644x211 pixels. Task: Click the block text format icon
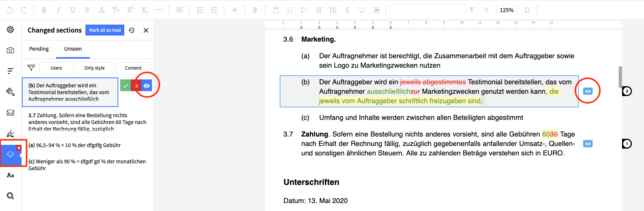click(376, 10)
